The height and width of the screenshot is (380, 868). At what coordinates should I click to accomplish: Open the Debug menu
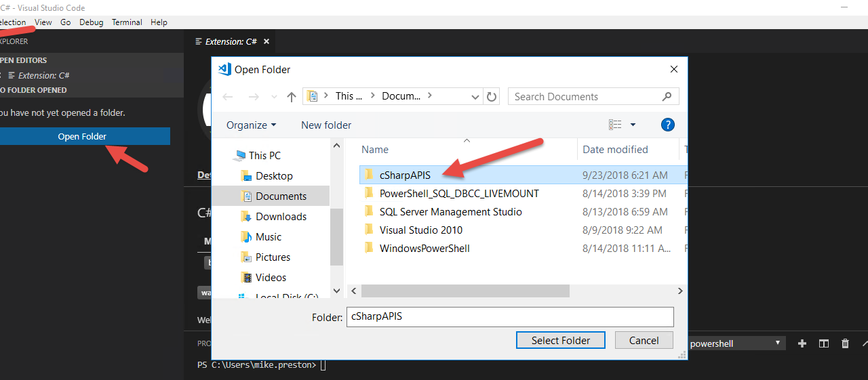pyautogui.click(x=92, y=22)
